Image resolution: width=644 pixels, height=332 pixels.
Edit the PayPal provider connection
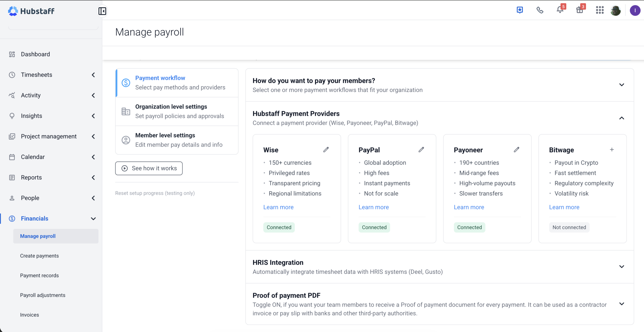coord(421,150)
